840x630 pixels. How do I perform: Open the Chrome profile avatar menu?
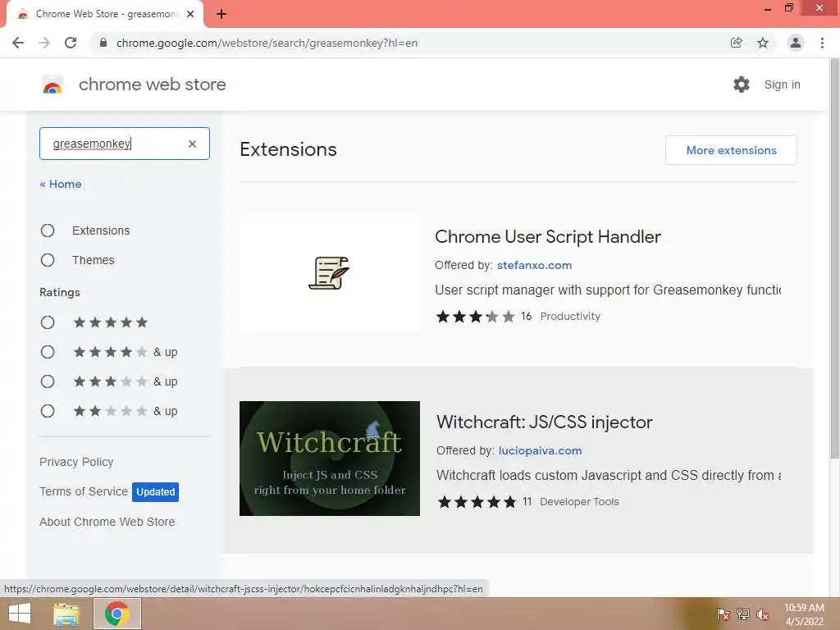click(796, 43)
